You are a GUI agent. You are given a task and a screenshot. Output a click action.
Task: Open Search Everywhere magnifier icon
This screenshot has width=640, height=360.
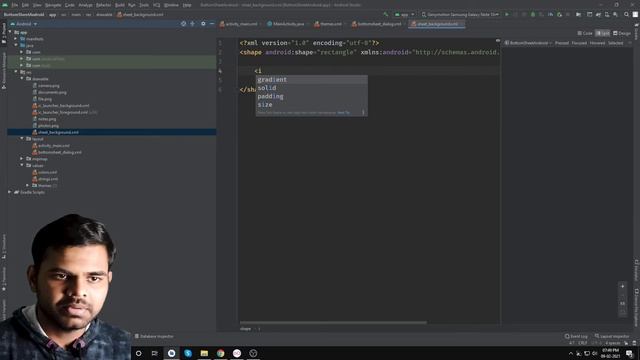coord(626,14)
